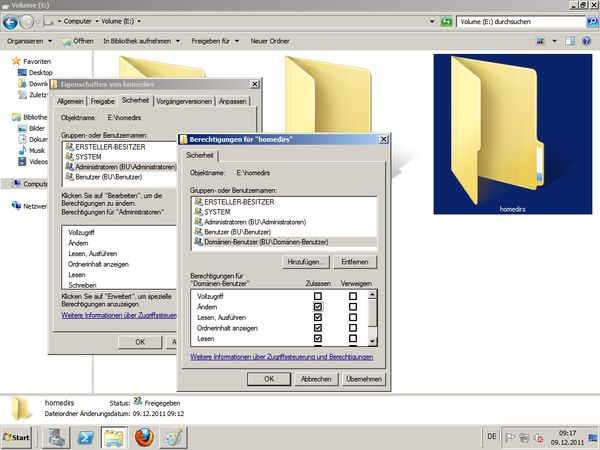Open Windows PowerShell from the taskbar
600x450 pixels.
pyautogui.click(x=87, y=438)
